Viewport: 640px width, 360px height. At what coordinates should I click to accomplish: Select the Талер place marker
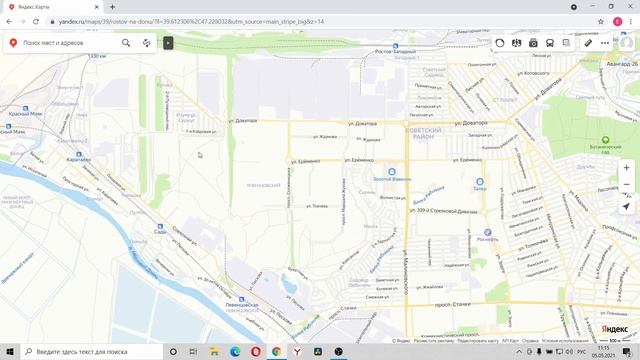[x=480, y=182]
